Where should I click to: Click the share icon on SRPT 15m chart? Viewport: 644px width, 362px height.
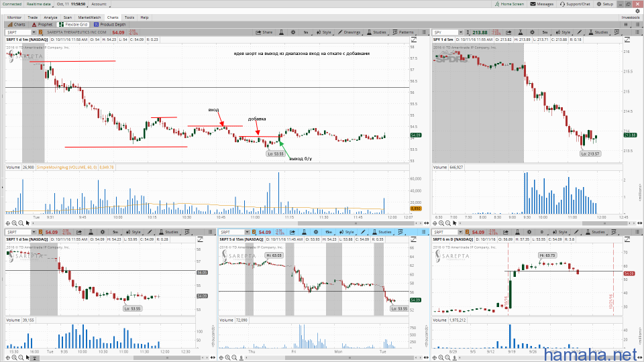pyautogui.click(x=292, y=232)
